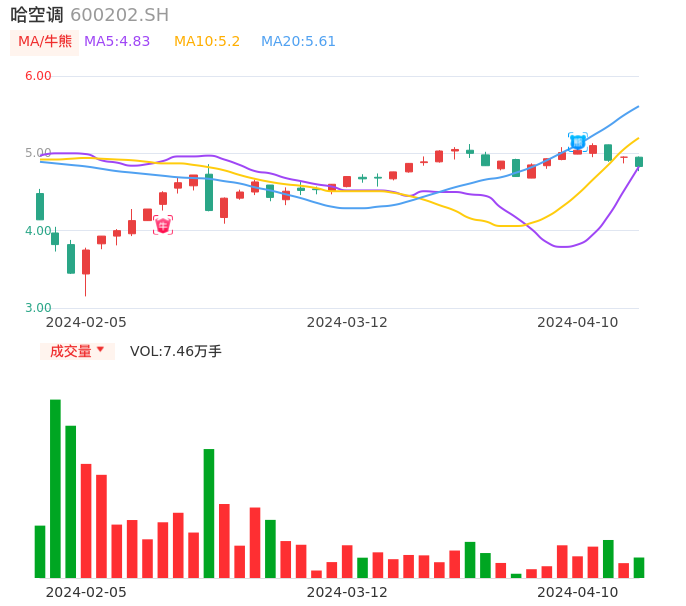Click the last green volume bar on right
The width and height of the screenshot is (686, 606).
point(638,567)
